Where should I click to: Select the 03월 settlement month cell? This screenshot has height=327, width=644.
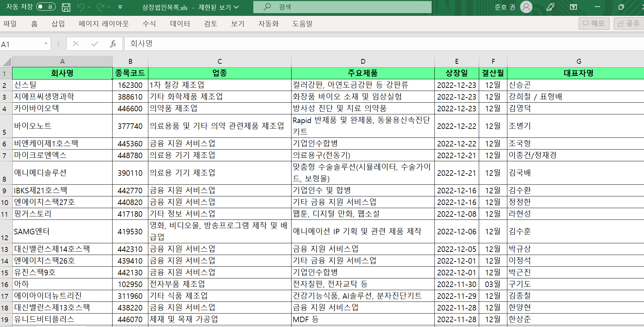click(x=493, y=284)
